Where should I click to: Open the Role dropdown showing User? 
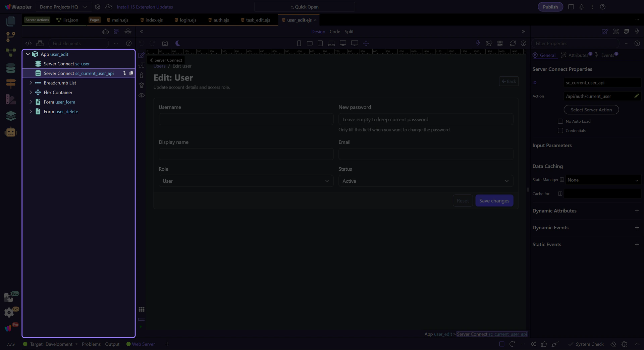(246, 181)
